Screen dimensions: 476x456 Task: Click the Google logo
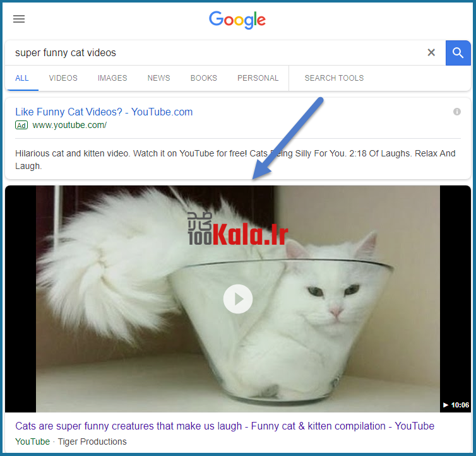tap(237, 20)
